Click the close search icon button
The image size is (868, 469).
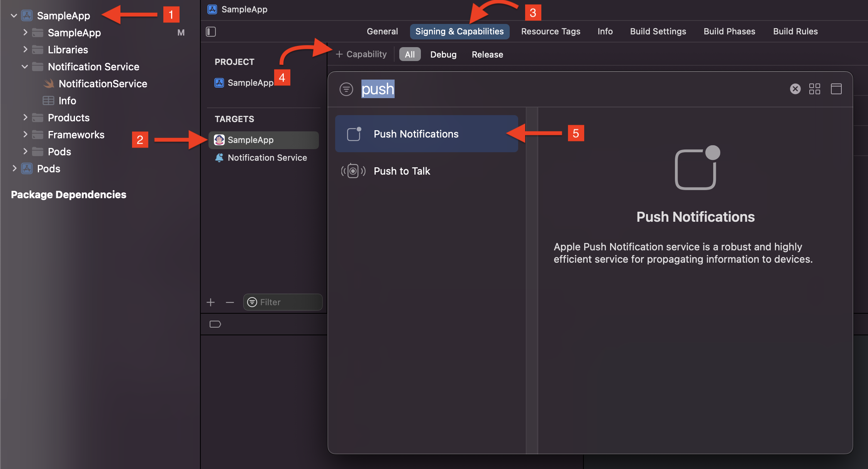[795, 89]
